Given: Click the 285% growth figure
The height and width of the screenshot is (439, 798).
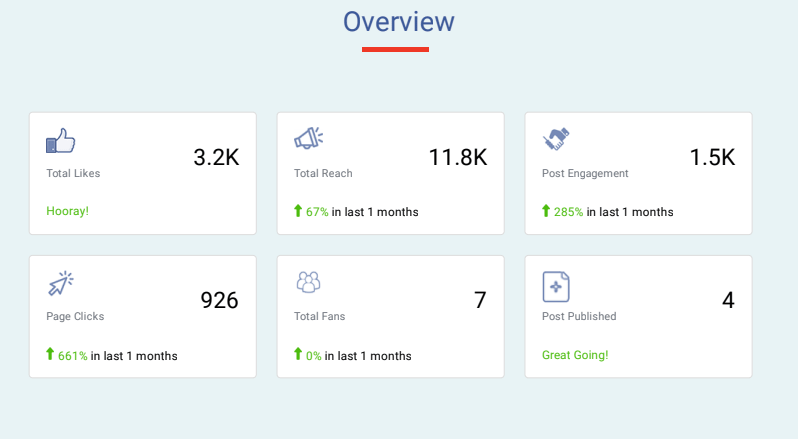Looking at the screenshot, I should pyautogui.click(x=568, y=212).
